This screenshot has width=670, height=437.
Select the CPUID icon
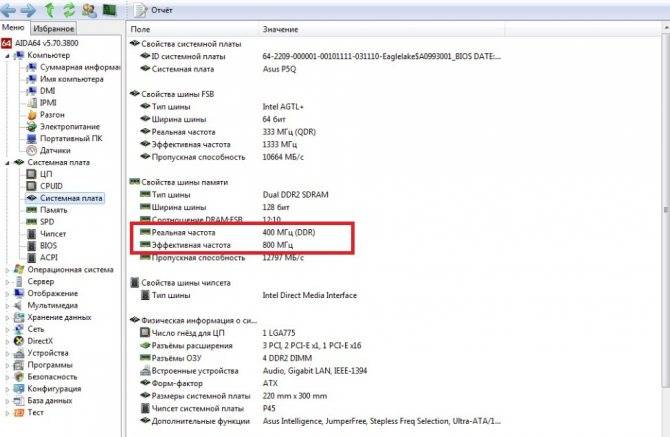(x=31, y=186)
